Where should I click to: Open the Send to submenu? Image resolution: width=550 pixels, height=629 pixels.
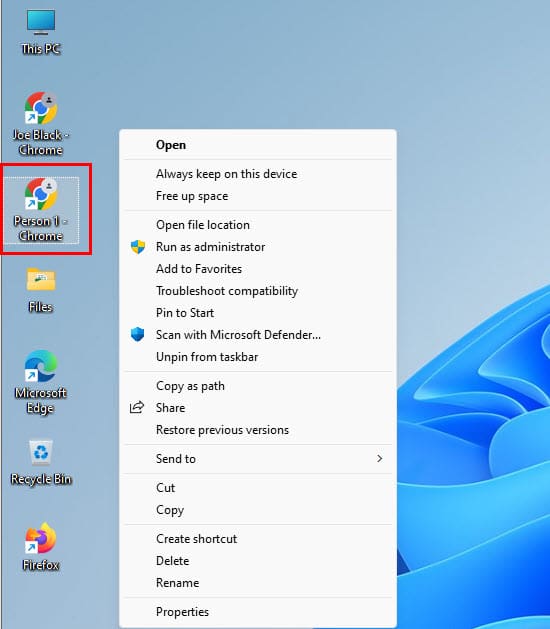point(258,459)
